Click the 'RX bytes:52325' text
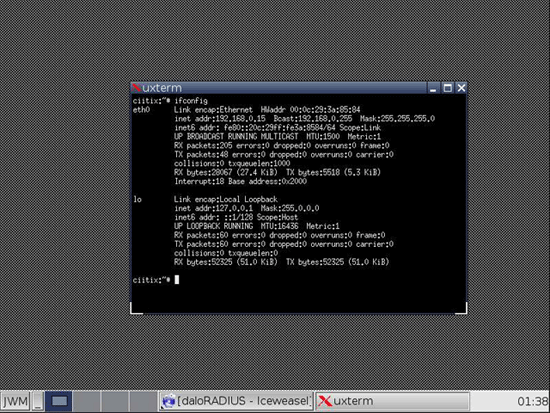This screenshot has height=413, width=550. tap(203, 262)
